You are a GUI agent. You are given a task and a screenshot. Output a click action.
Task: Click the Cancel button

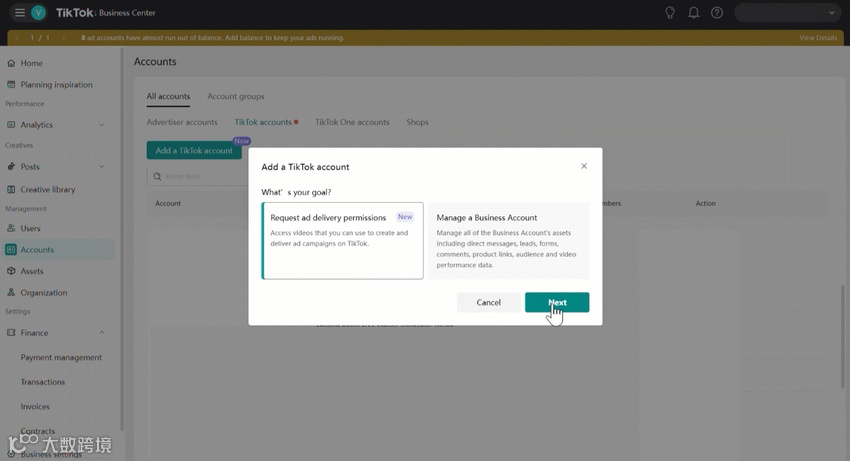488,302
